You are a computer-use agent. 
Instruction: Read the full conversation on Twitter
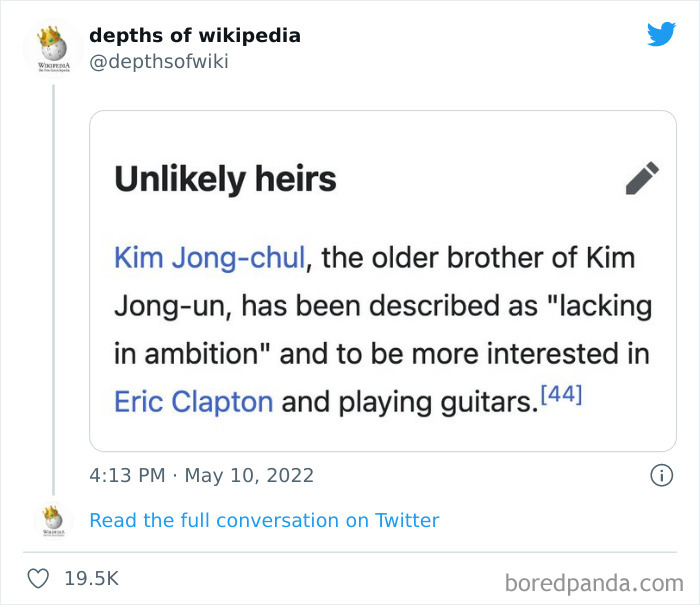[x=264, y=520]
